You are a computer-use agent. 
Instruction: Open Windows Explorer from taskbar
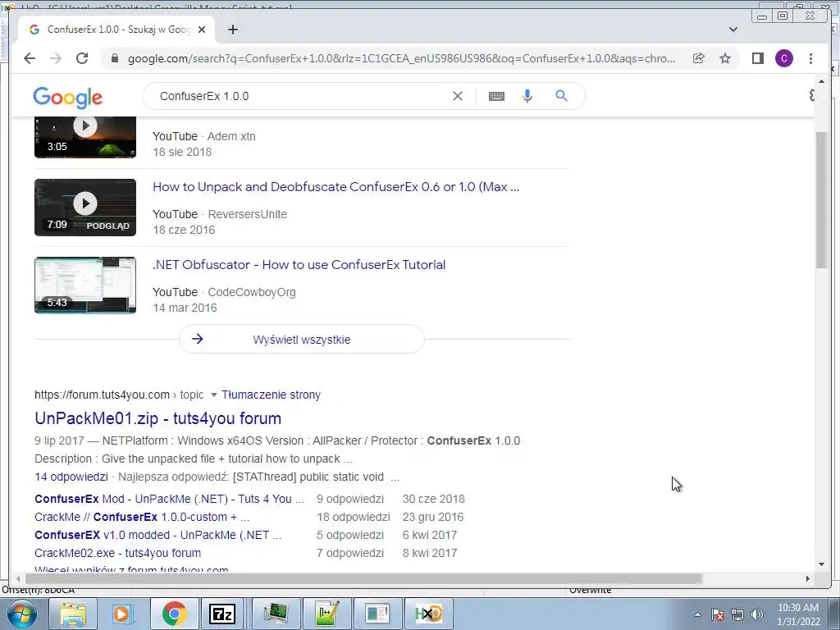pyautogui.click(x=72, y=614)
